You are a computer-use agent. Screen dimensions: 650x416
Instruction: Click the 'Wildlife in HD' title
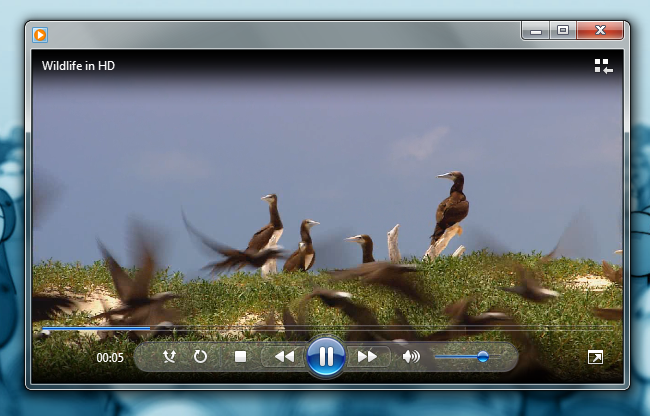tap(78, 66)
